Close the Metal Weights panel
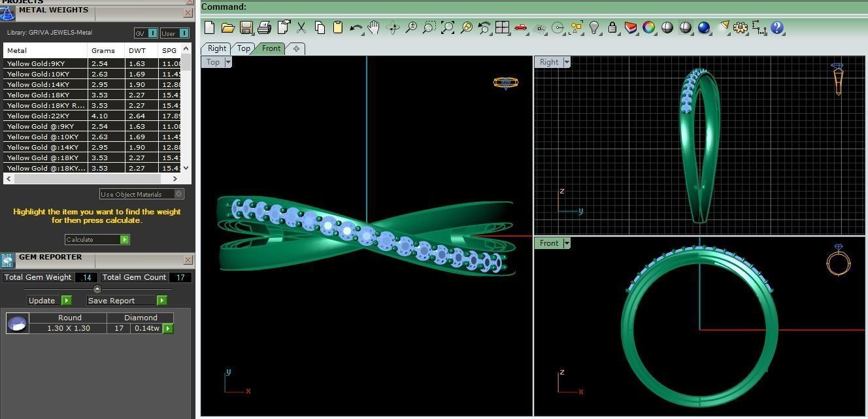Image resolution: width=868 pixels, height=419 pixels. [x=188, y=12]
